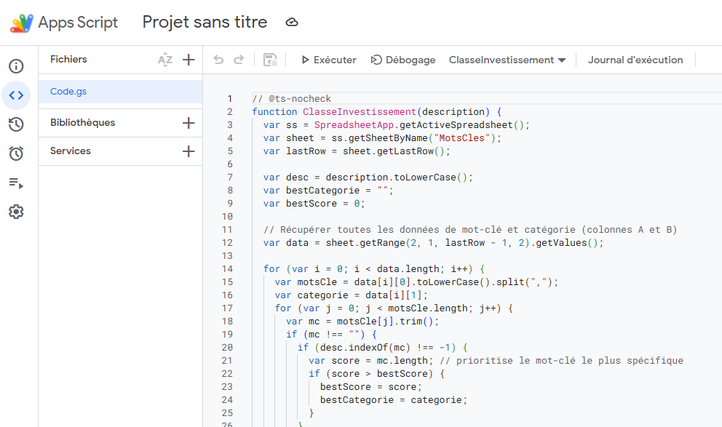This screenshot has width=722, height=427.
Task: Add a service using plus button
Action: click(188, 151)
